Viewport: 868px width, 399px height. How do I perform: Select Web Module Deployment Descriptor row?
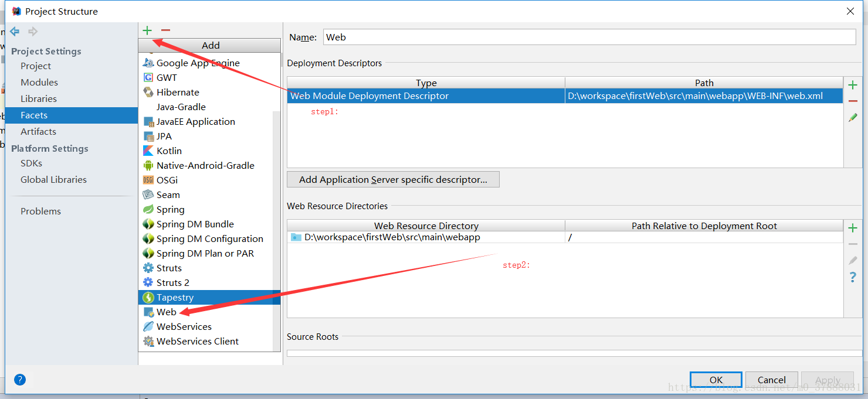[565, 96]
